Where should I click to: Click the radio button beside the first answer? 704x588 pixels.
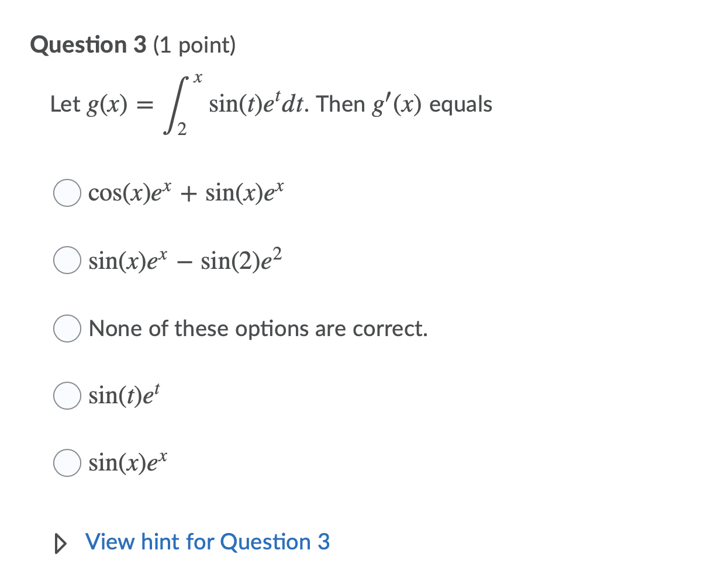coord(67,193)
